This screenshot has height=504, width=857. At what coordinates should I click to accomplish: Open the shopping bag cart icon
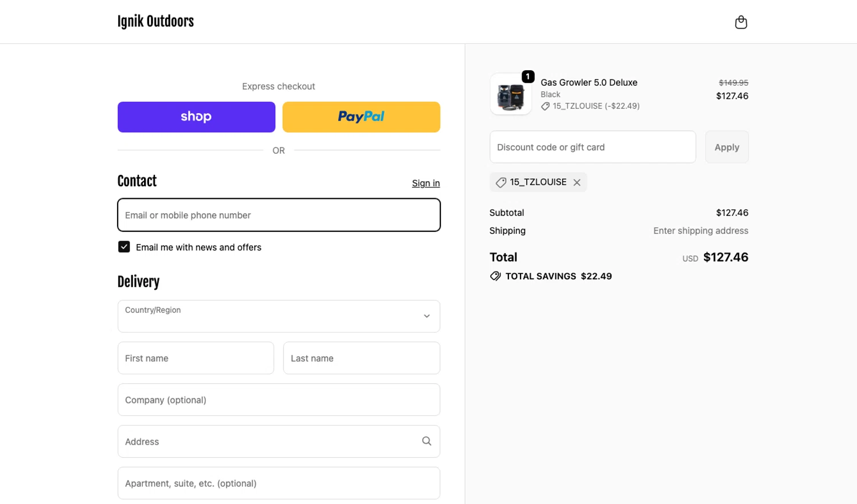740,22
